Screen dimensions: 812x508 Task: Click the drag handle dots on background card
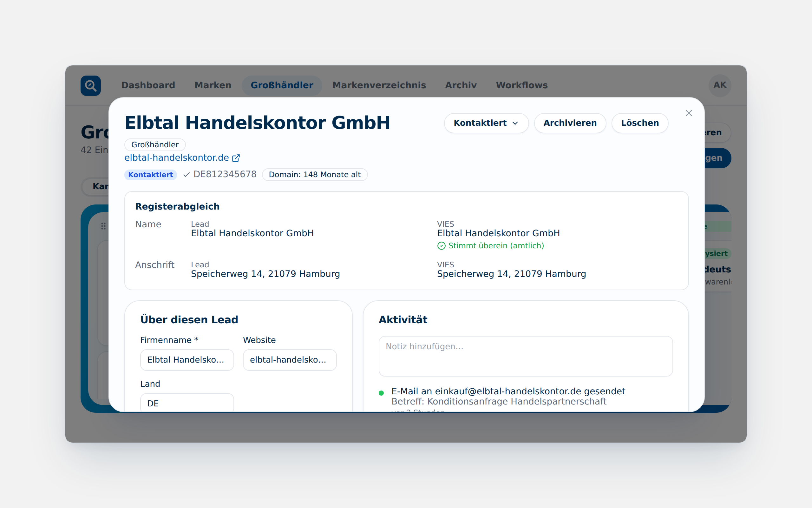click(103, 226)
